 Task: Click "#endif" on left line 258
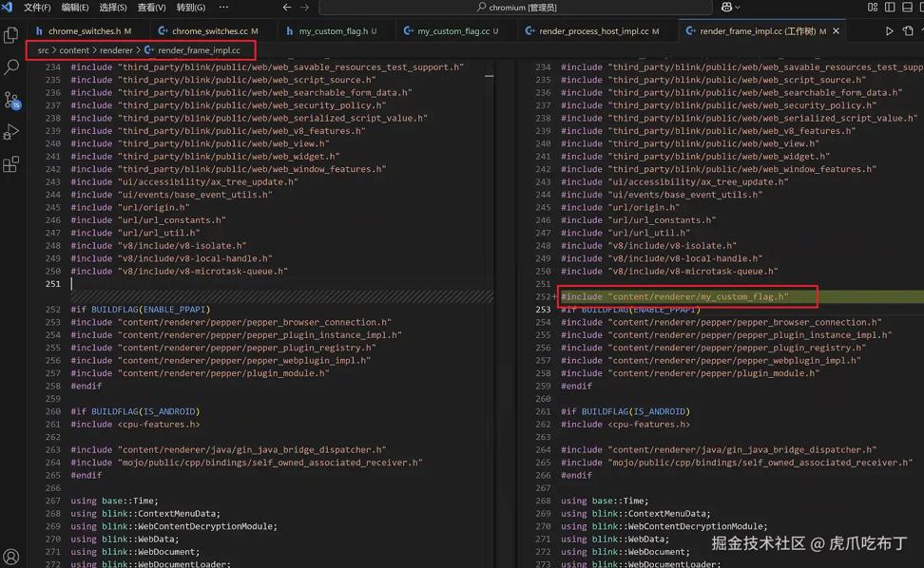tap(87, 387)
